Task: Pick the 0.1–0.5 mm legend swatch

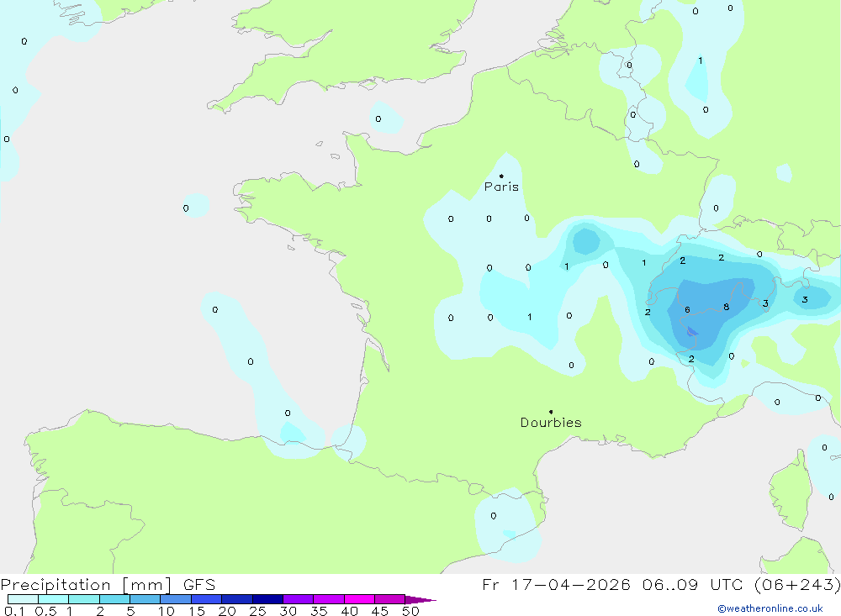Action: (23, 599)
